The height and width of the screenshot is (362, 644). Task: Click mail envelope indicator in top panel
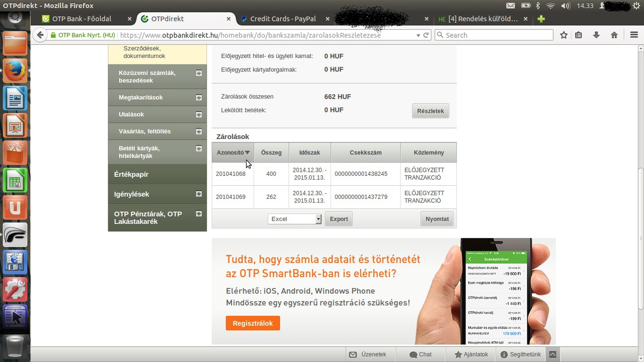[511, 6]
